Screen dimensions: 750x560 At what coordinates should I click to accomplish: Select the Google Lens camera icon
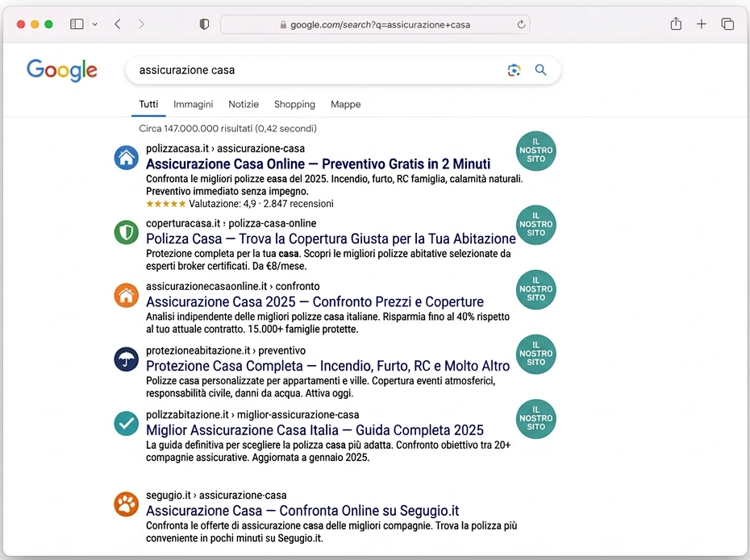[x=514, y=70]
